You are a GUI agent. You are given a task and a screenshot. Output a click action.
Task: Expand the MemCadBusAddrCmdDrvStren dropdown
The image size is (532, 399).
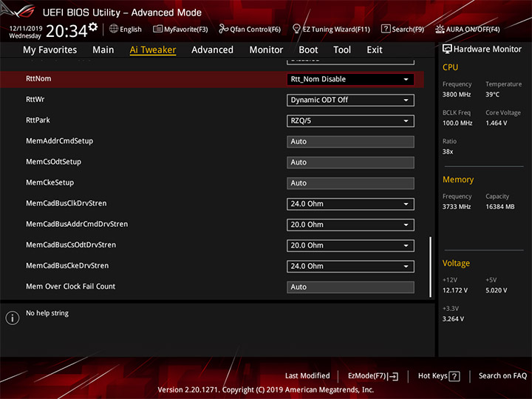coord(350,225)
